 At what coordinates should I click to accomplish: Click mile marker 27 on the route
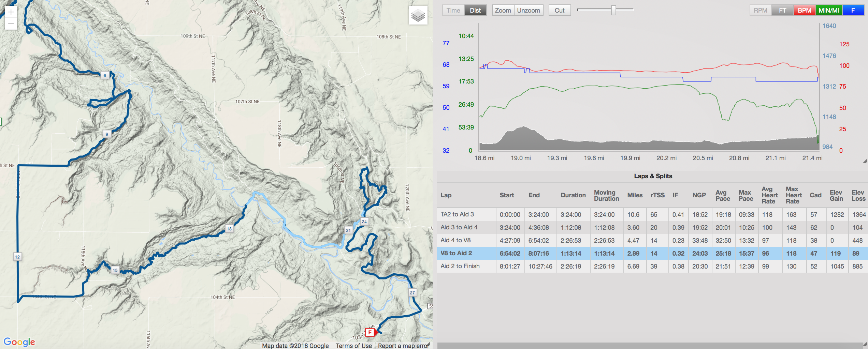[x=412, y=292]
